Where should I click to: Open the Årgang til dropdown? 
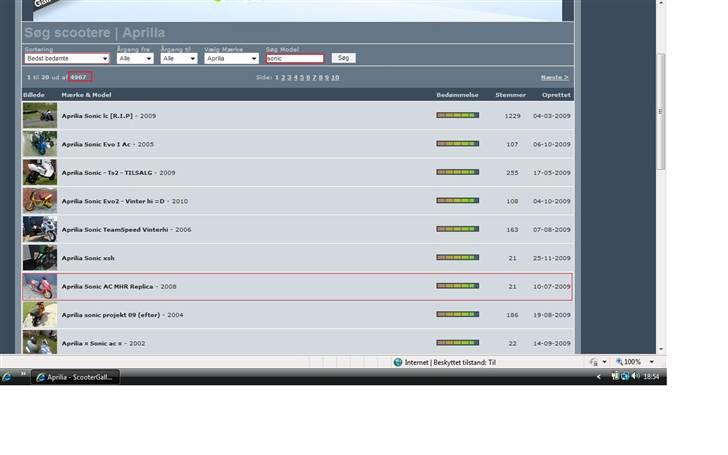(x=179, y=59)
